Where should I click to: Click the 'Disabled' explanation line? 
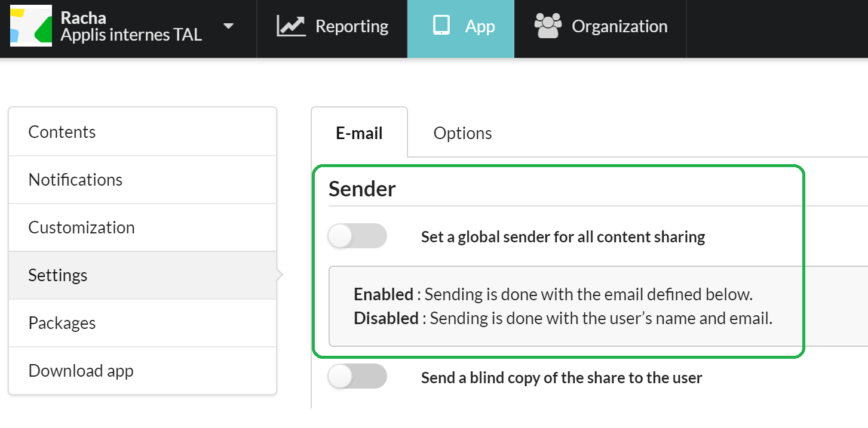pyautogui.click(x=563, y=318)
